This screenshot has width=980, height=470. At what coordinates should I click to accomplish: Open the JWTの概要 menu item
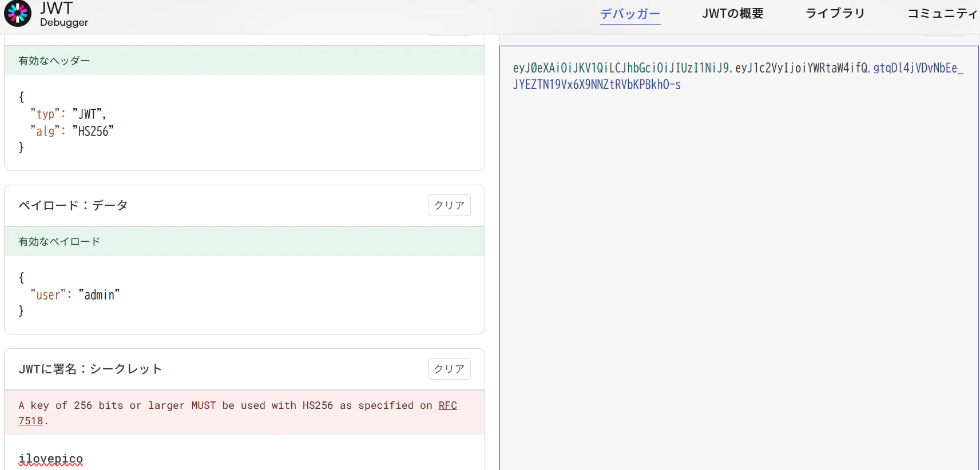733,13
